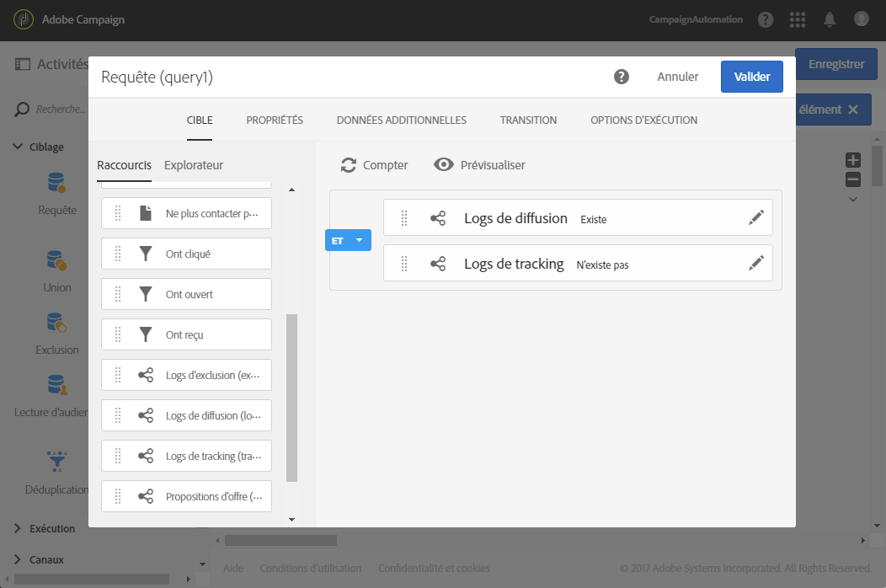The width and height of the screenshot is (886, 588).
Task: Expand the Exécution section
Action: tap(45, 529)
